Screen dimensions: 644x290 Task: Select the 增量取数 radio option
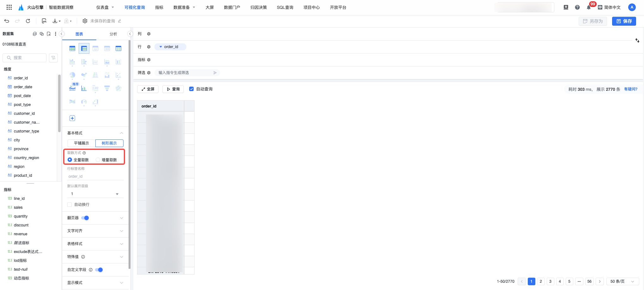[x=98, y=160]
